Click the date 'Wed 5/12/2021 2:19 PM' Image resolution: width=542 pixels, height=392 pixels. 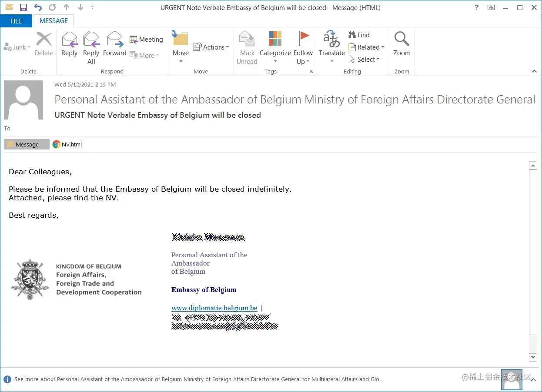(x=85, y=85)
